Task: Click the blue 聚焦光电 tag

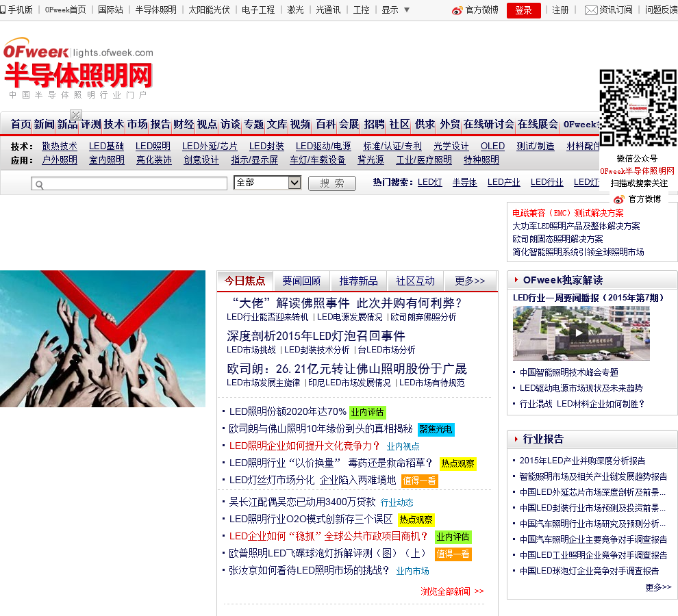Action: 436,429
